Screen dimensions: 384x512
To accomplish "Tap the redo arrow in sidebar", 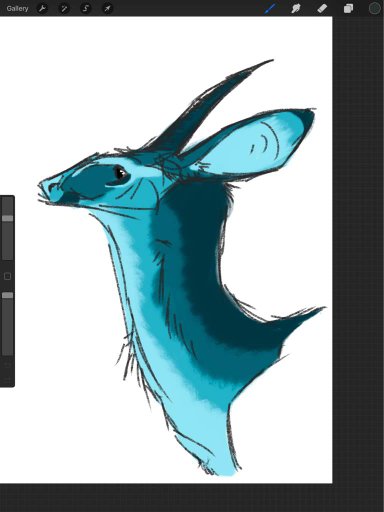I will 7,379.
